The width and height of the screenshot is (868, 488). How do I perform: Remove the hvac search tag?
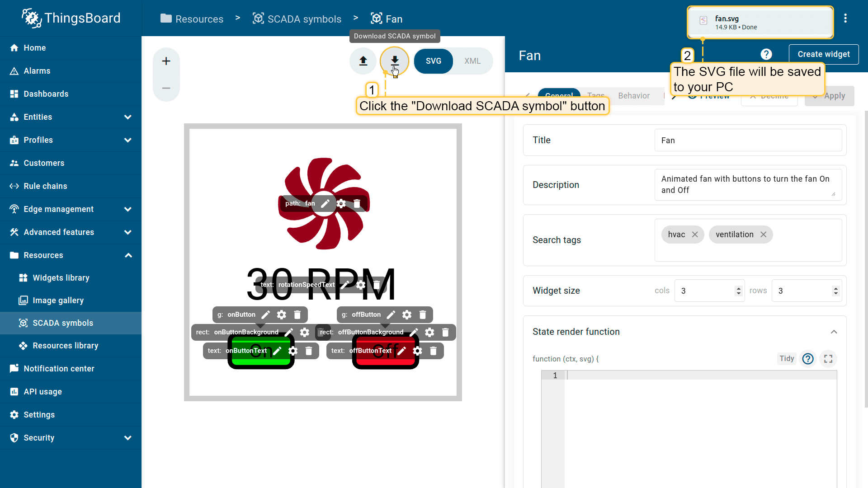click(x=695, y=235)
